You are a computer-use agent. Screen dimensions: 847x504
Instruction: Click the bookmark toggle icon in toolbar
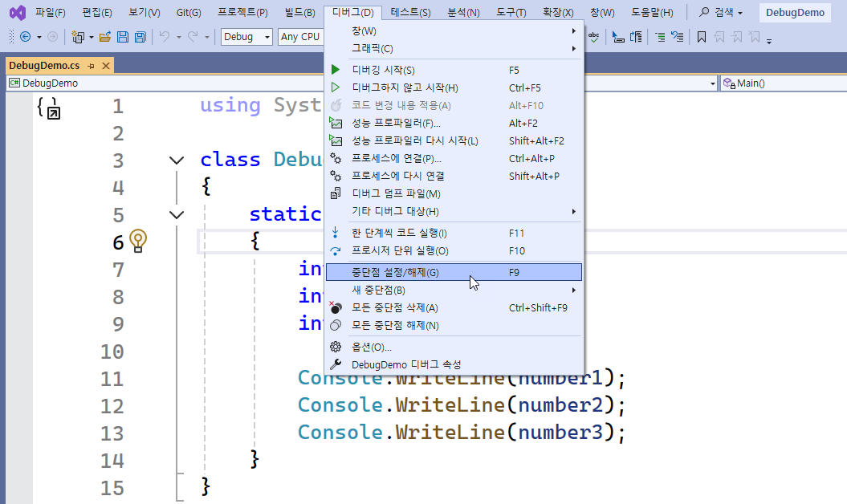coord(701,37)
